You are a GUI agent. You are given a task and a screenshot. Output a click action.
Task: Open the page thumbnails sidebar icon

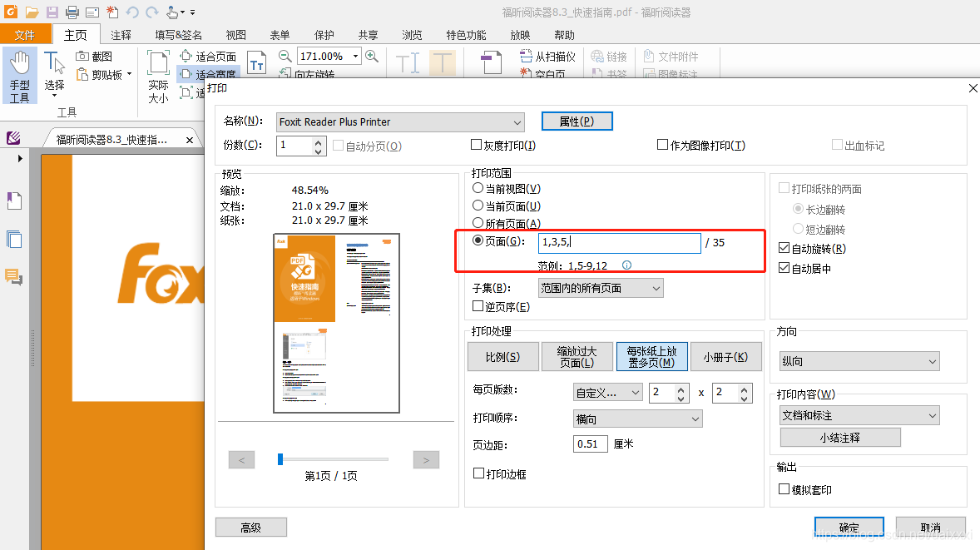point(14,239)
